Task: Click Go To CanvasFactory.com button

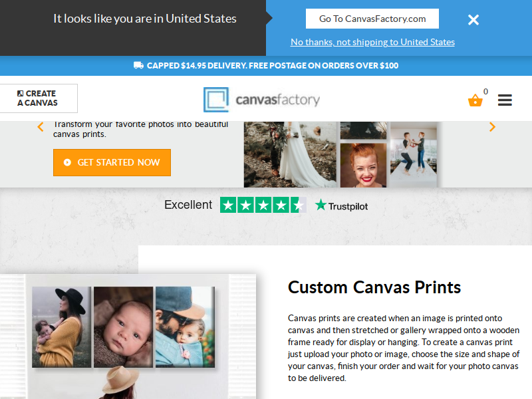Action: point(372,19)
